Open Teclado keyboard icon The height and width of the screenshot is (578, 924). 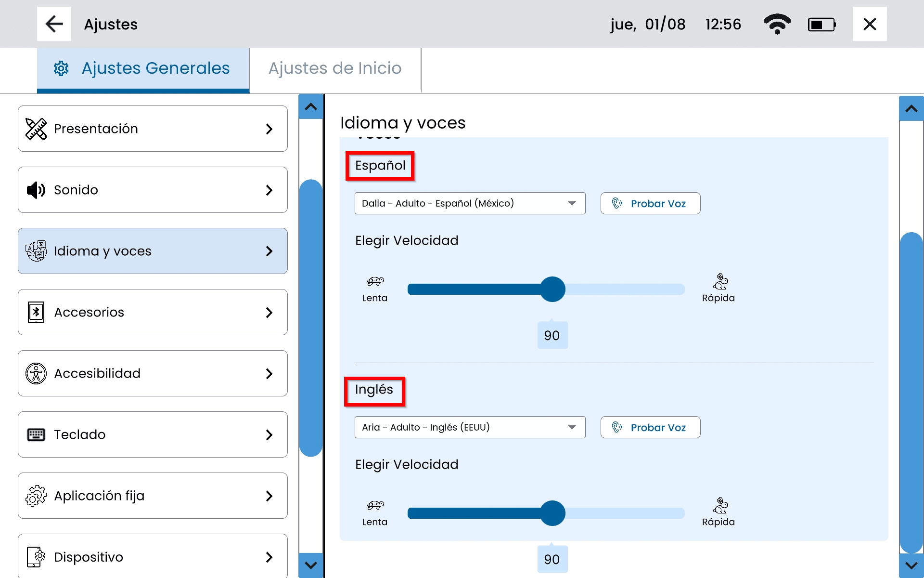pos(36,434)
